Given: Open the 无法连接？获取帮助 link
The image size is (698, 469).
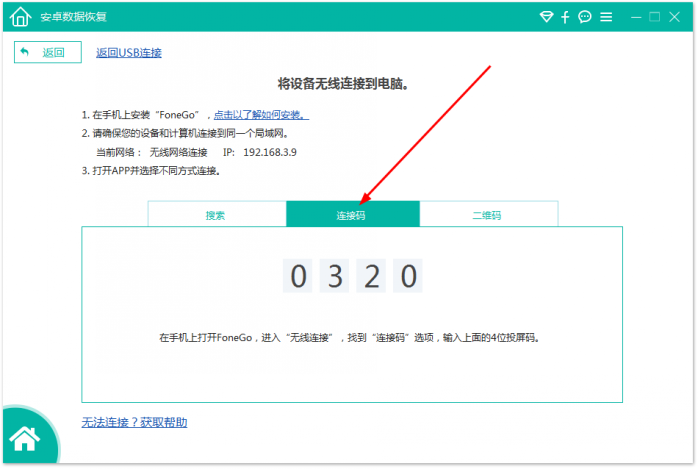Looking at the screenshot, I should (134, 422).
